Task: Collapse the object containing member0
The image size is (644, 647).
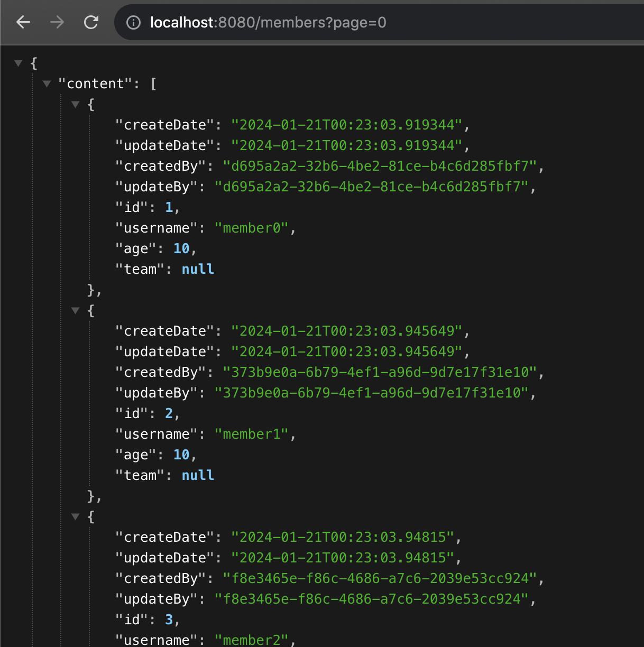Action: tap(76, 104)
